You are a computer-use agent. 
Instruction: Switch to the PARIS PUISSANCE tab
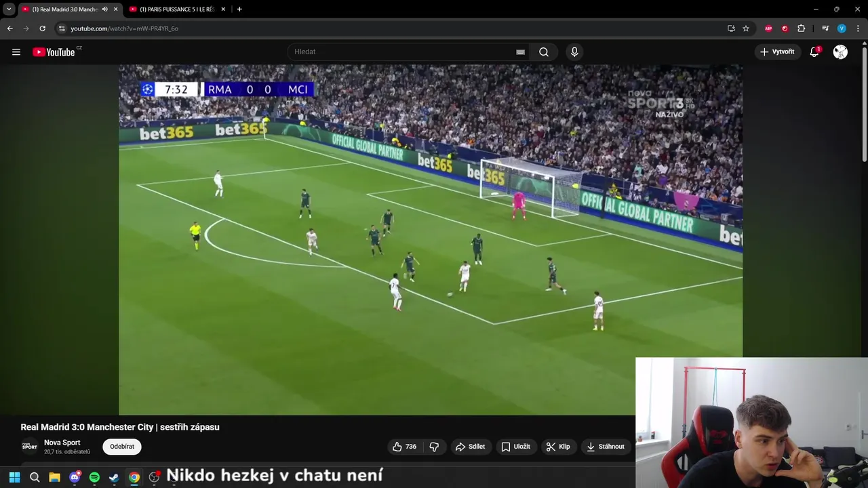coord(178,9)
